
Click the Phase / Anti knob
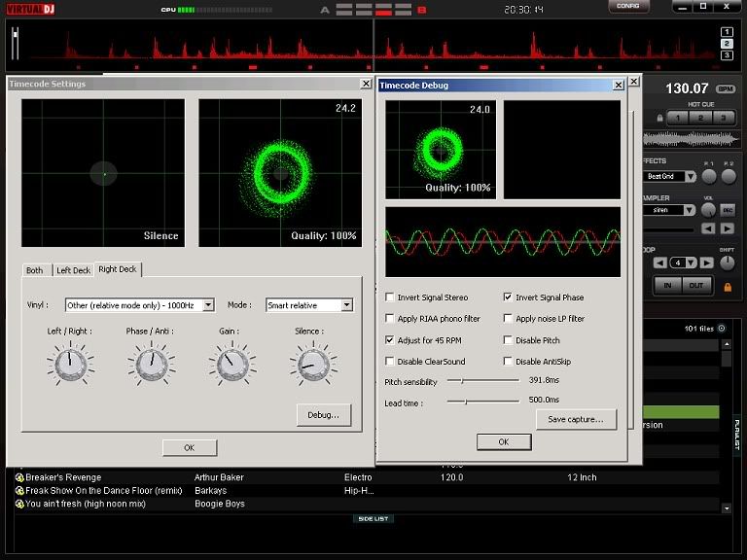152,365
